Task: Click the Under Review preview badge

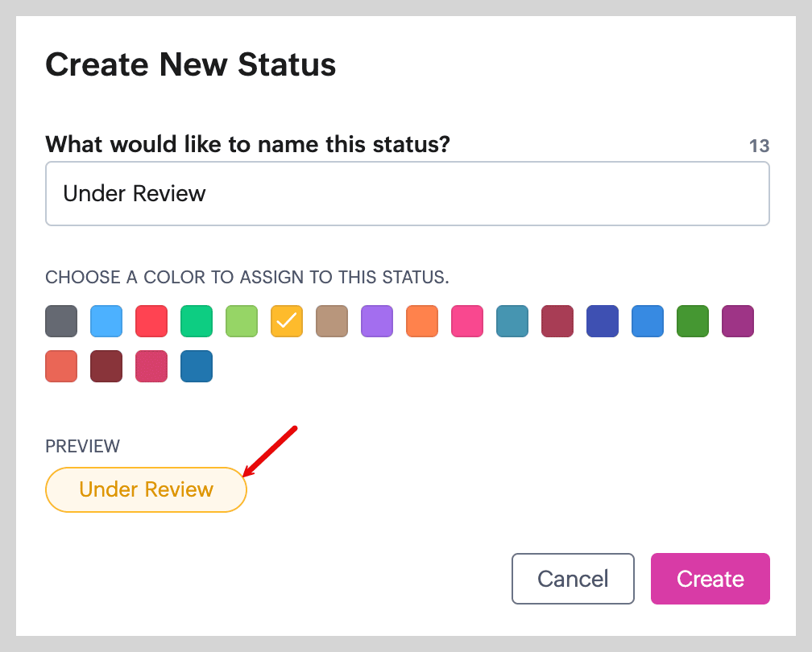Action: pyautogui.click(x=146, y=489)
